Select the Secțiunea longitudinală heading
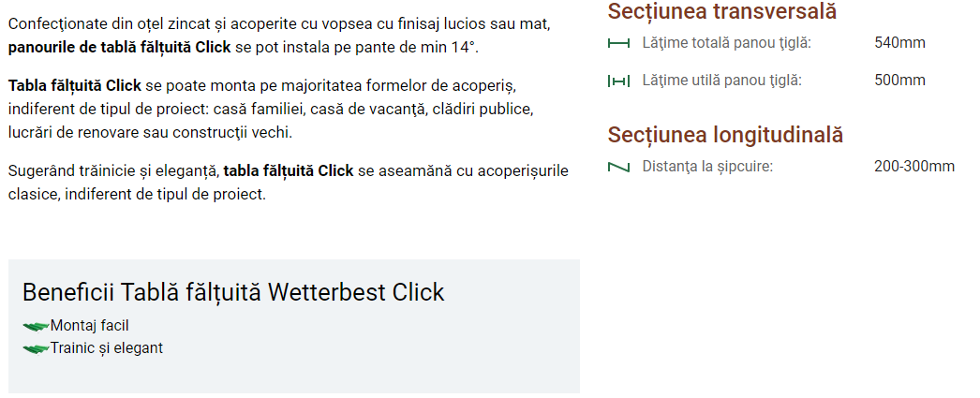The image size is (980, 398). [x=725, y=134]
